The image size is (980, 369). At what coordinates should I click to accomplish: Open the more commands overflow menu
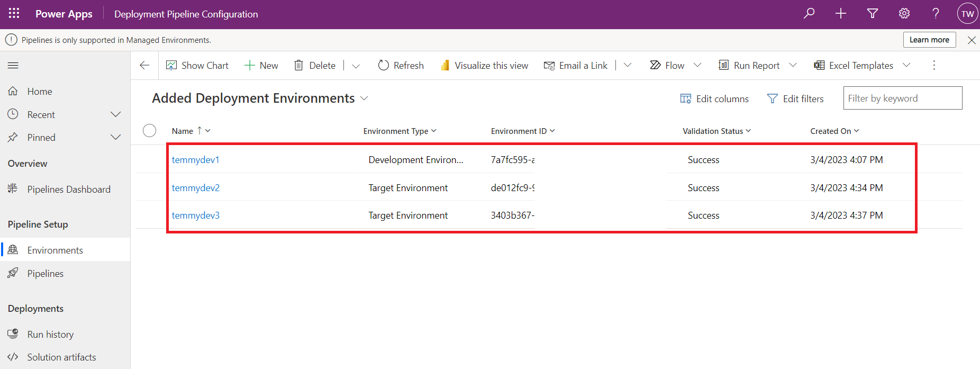pyautogui.click(x=934, y=65)
